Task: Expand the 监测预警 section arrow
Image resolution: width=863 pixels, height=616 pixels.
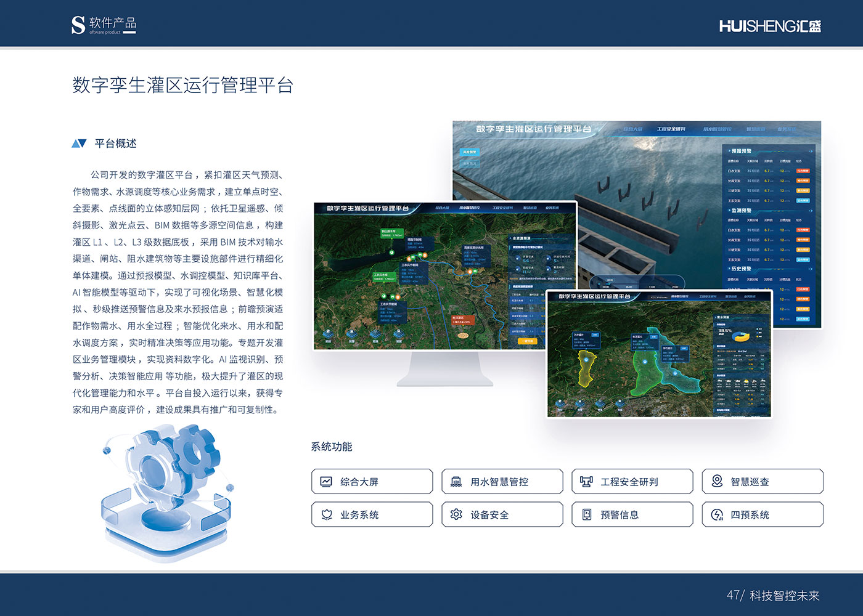Action: click(810, 211)
